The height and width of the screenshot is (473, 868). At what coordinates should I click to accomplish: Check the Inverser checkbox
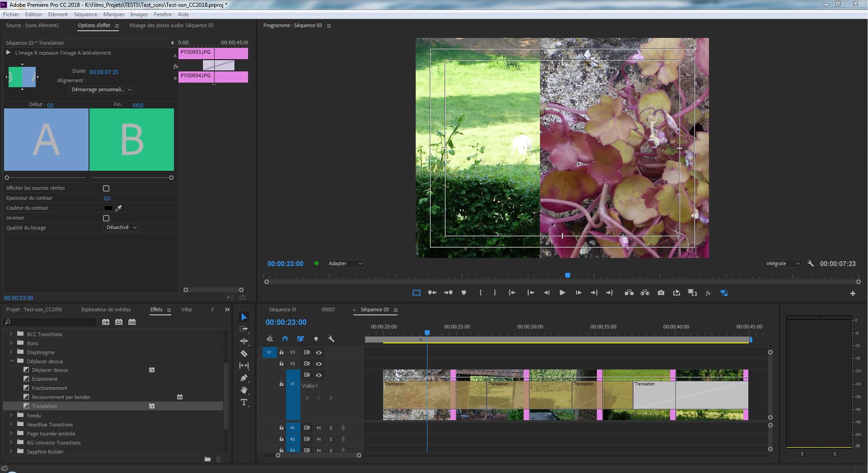[x=106, y=218]
